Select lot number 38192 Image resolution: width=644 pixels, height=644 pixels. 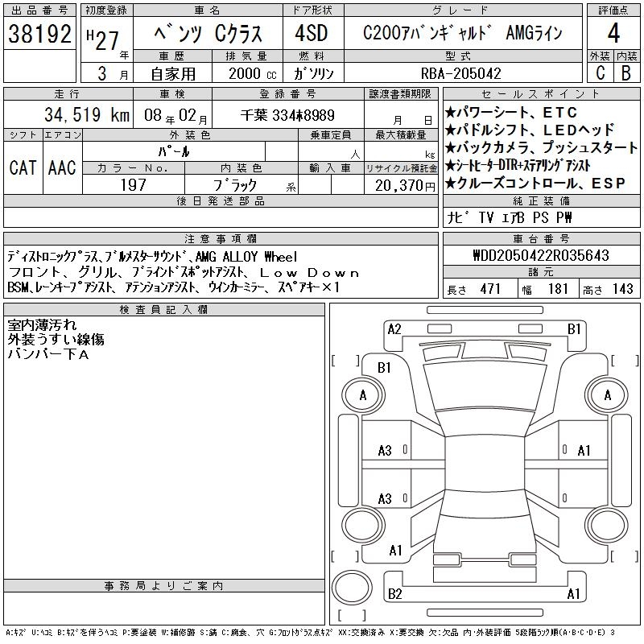point(39,34)
